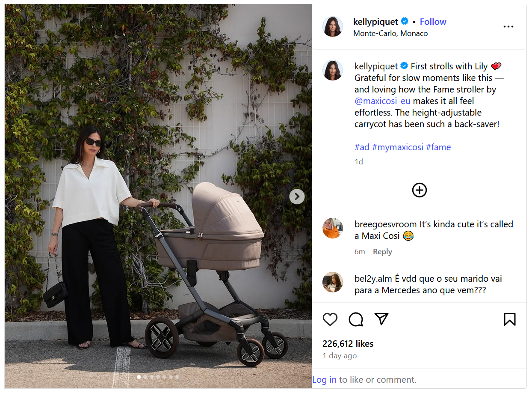Image resolution: width=532 pixels, height=393 pixels.
Task: Open the #mymaxicosi hashtag
Action: [x=398, y=147]
